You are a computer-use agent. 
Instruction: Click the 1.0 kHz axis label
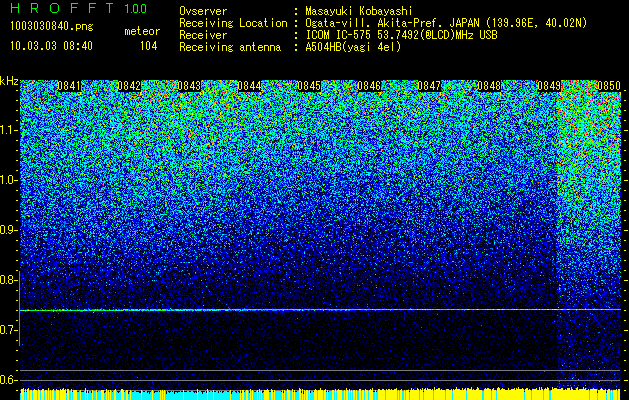(x=8, y=180)
